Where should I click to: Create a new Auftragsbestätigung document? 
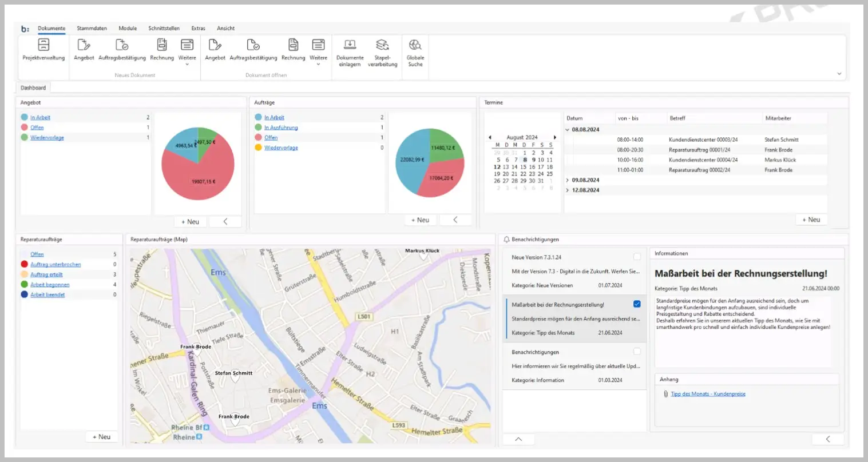click(122, 50)
